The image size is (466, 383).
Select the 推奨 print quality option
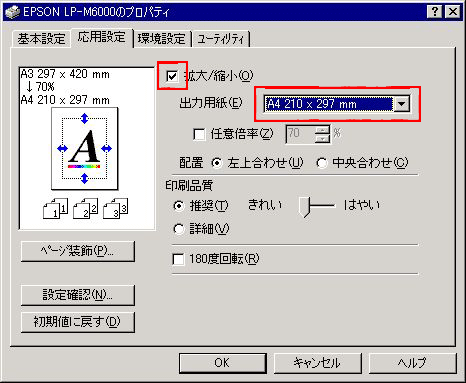179,206
